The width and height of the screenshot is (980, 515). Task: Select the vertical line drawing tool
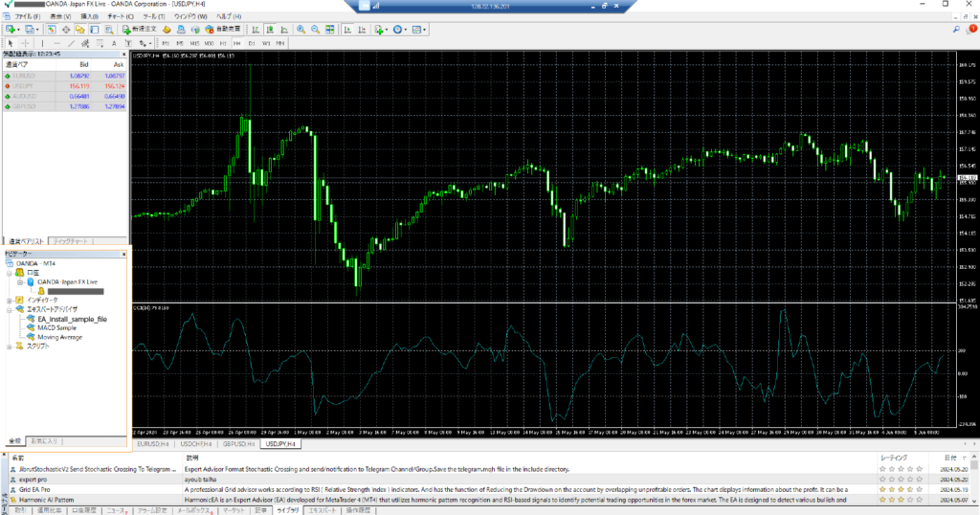(x=42, y=43)
